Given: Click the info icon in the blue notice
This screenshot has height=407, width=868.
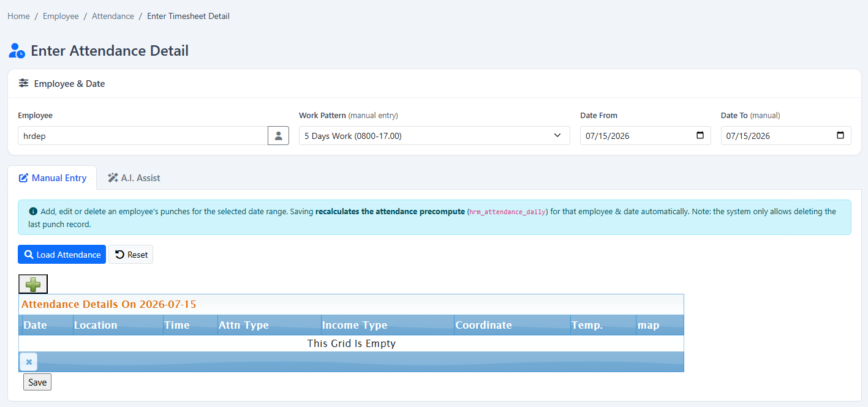Looking at the screenshot, I should click(x=33, y=211).
